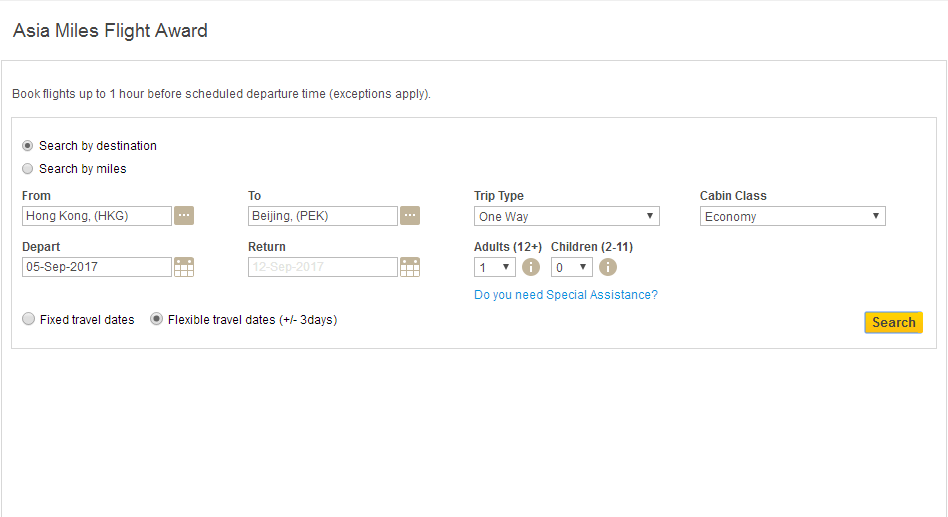Expand the Trip Type dropdown

pos(567,216)
